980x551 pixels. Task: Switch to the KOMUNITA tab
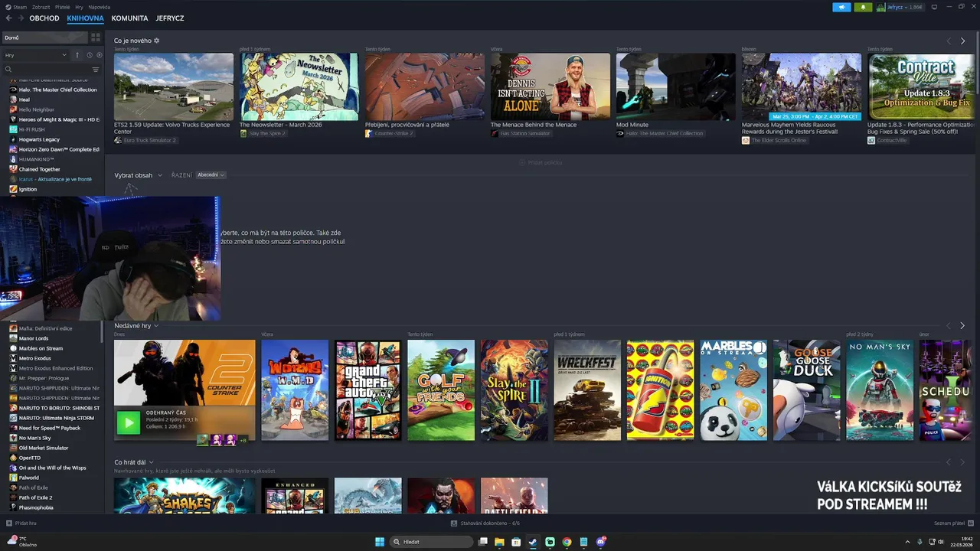coord(129,18)
